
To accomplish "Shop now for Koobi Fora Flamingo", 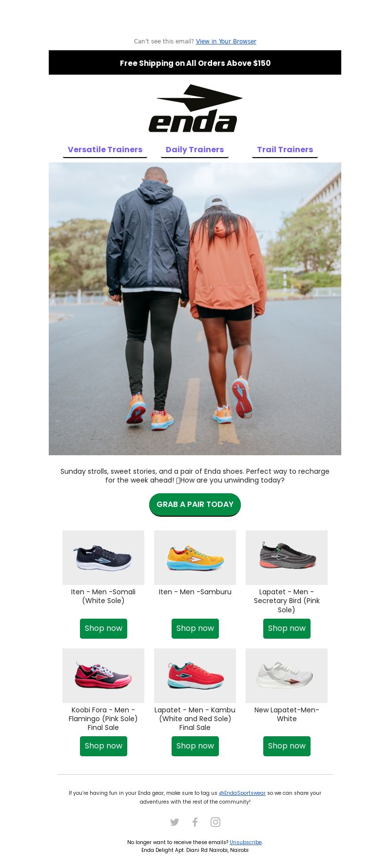I will pyautogui.click(x=103, y=746).
